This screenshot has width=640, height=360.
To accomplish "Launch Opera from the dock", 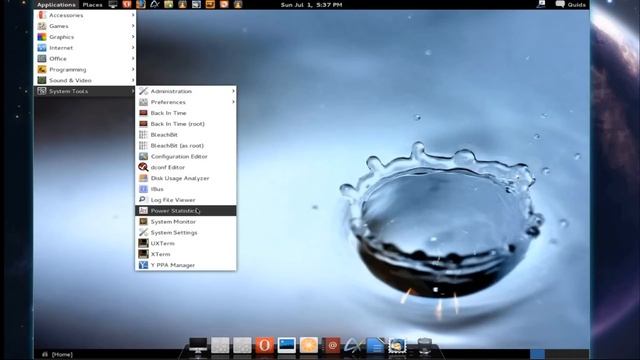I will click(x=264, y=345).
